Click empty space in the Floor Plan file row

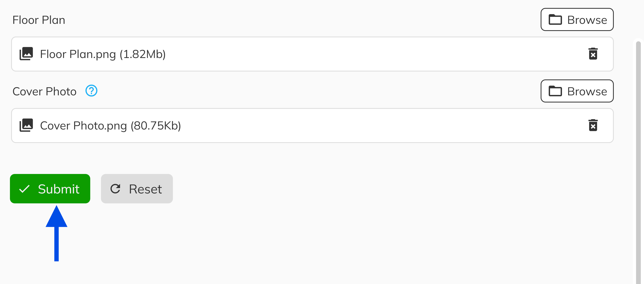click(350, 54)
